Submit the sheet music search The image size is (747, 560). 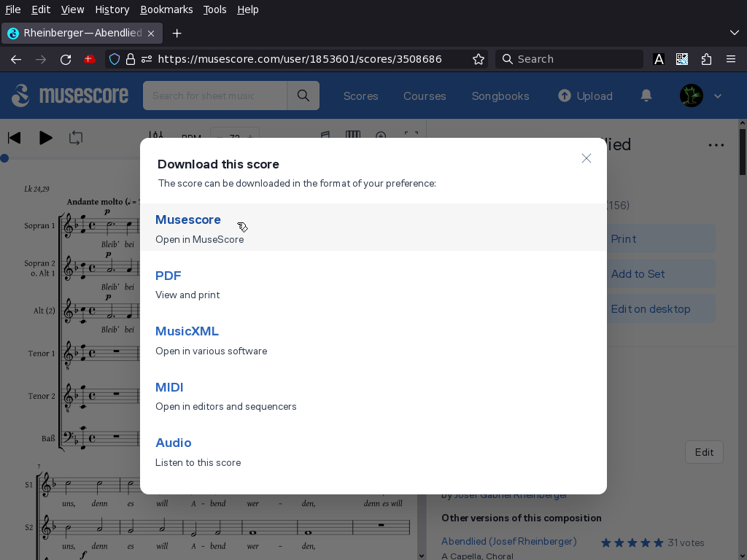[303, 96]
